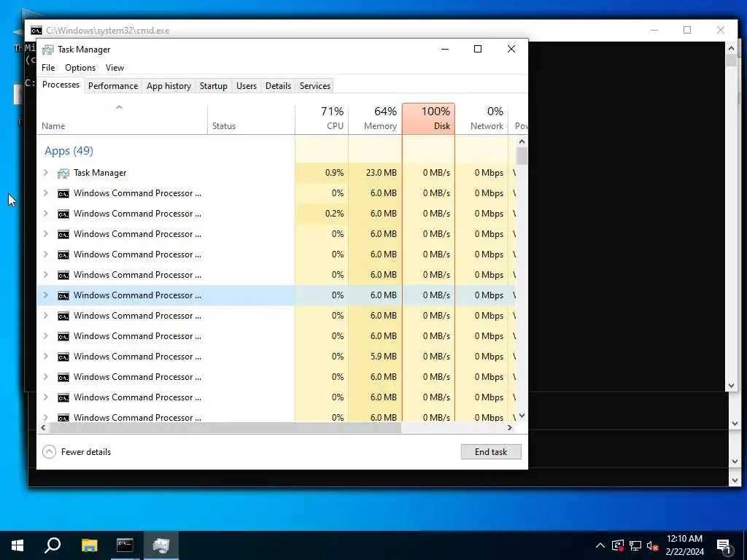Viewport: 747px width, 560px height.
Task: Sort by the 100% Disk column
Action: point(428,119)
